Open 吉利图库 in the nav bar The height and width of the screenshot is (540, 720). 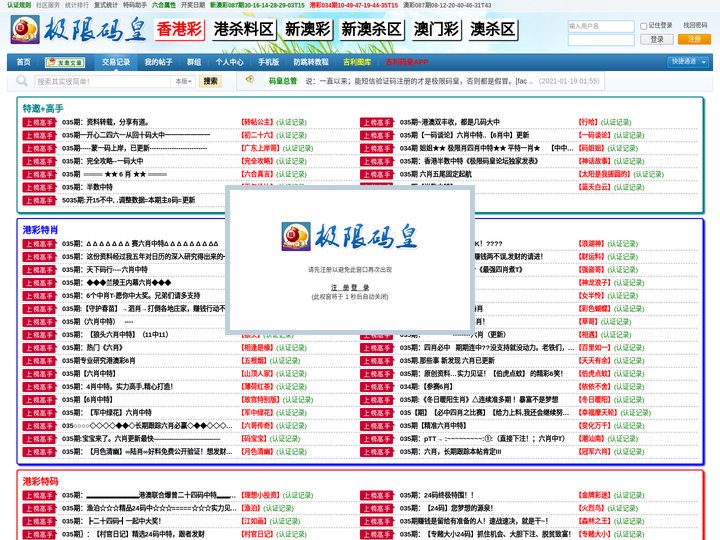pos(357,62)
